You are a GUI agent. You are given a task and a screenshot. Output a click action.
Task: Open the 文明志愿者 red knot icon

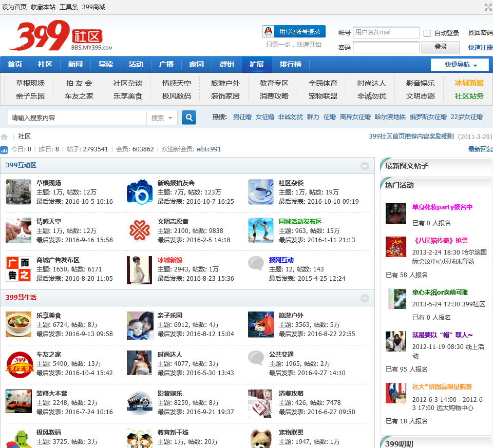point(139,230)
